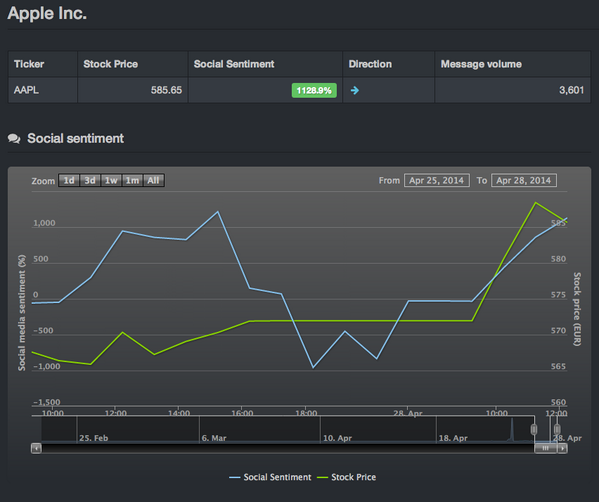Set zoom to 1m
Viewport: 599px width, 502px height.
tap(133, 180)
